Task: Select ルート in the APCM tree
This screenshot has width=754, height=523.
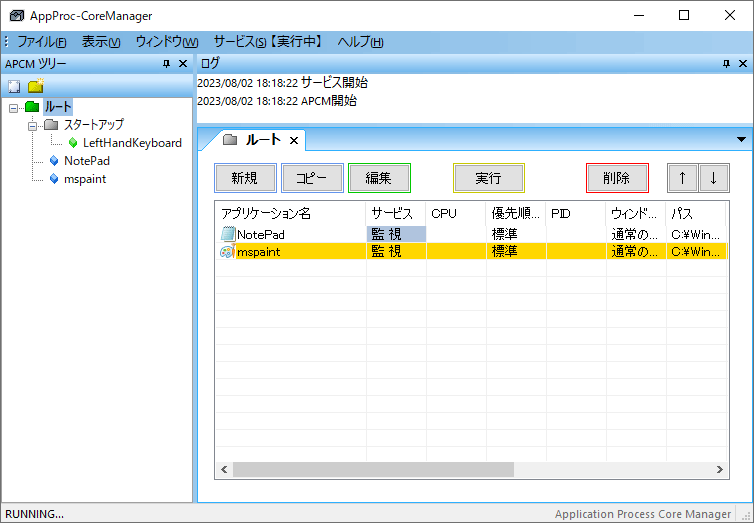Action: coord(58,107)
